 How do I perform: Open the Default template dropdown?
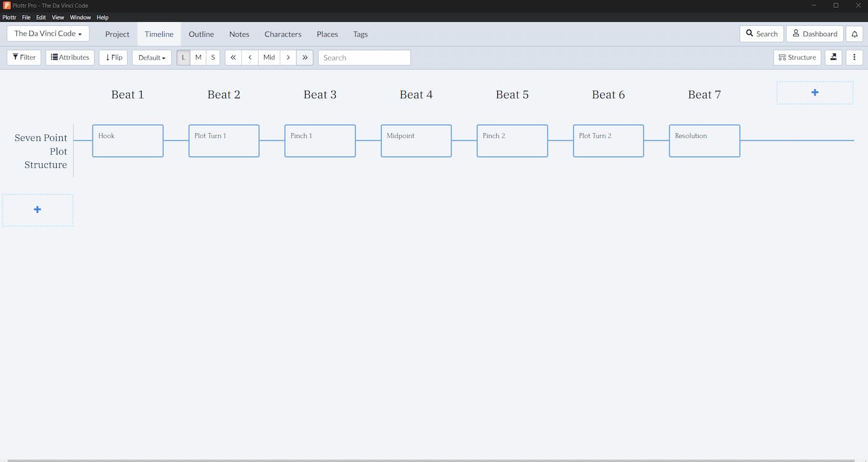pyautogui.click(x=151, y=57)
